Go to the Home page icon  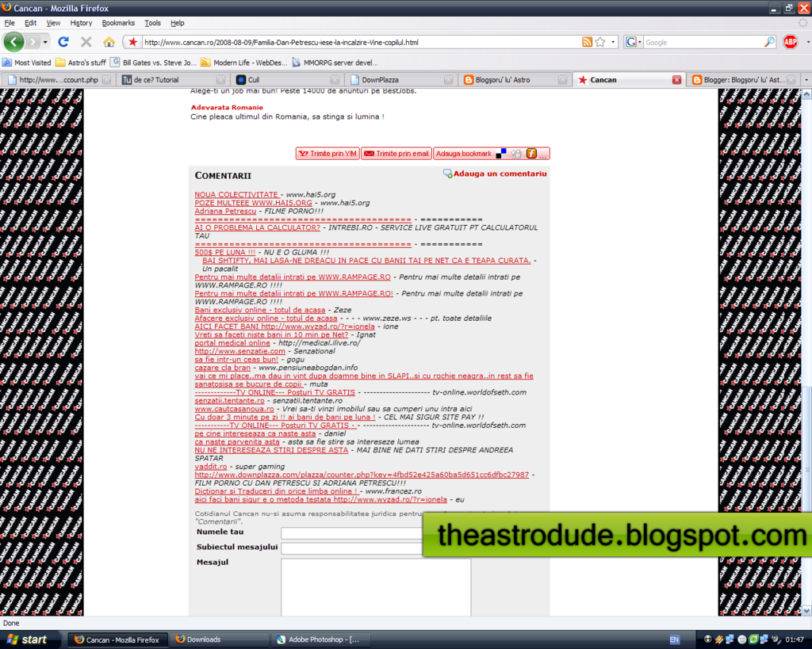(109, 42)
